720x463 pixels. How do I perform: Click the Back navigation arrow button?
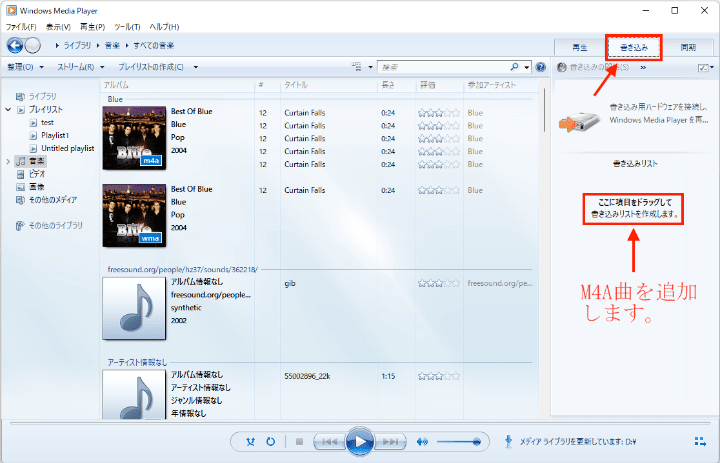(15, 45)
